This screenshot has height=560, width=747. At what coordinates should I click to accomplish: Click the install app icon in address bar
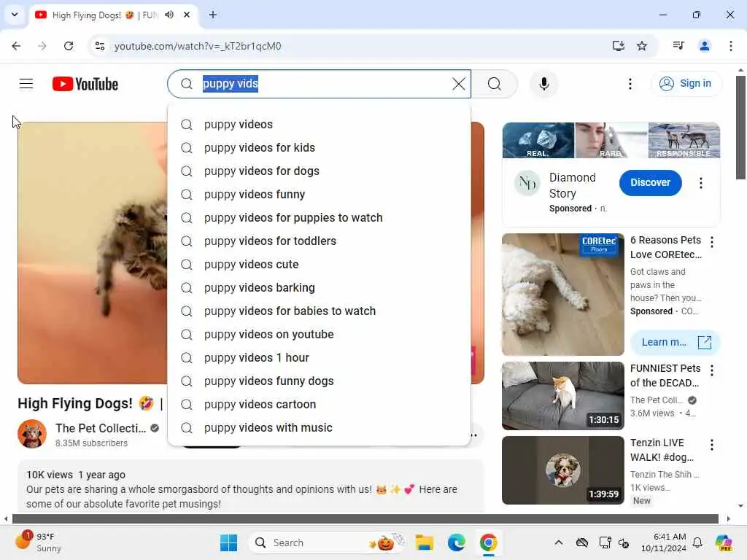(x=618, y=46)
